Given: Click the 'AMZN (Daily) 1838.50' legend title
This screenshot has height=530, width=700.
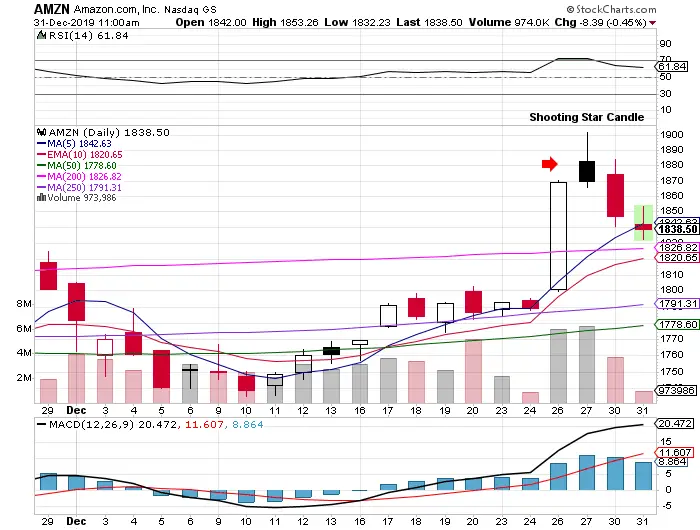Looking at the screenshot, I should [109, 133].
